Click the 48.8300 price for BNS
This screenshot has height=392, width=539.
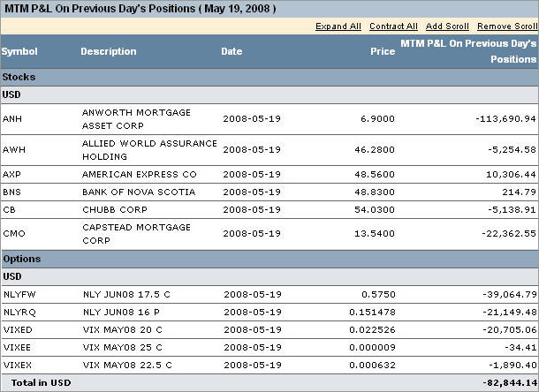click(375, 192)
